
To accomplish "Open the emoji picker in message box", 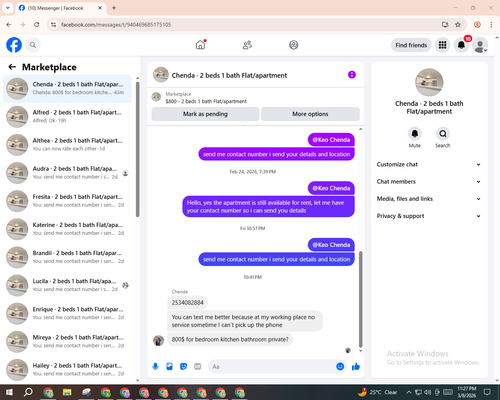I will [x=340, y=367].
